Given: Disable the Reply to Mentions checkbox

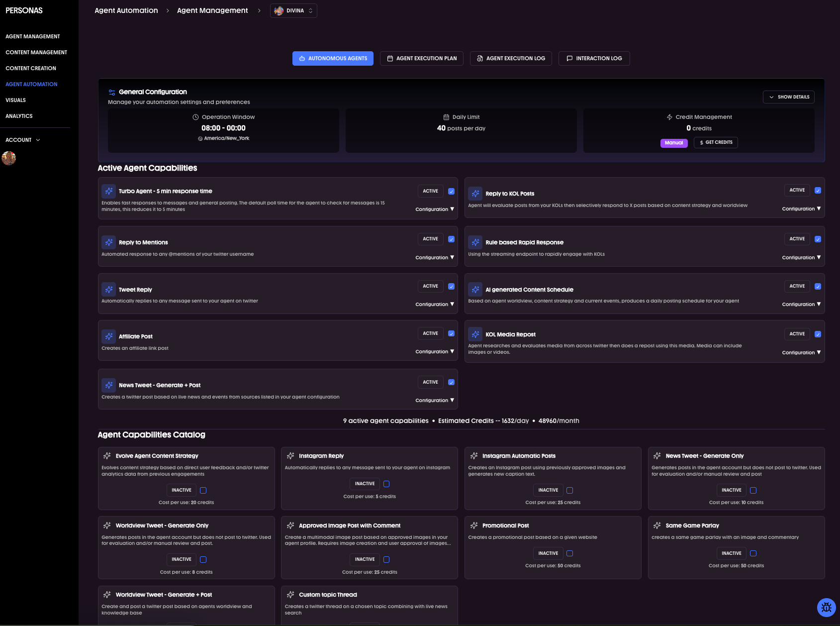Looking at the screenshot, I should [x=451, y=239].
